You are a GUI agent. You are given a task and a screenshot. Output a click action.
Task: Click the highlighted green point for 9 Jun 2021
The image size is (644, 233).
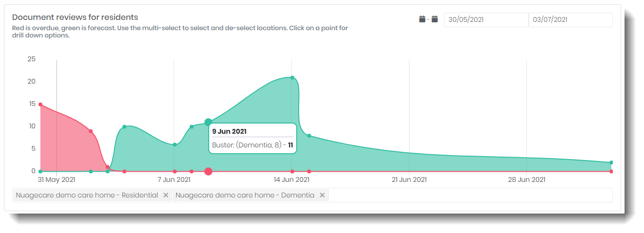[208, 122]
